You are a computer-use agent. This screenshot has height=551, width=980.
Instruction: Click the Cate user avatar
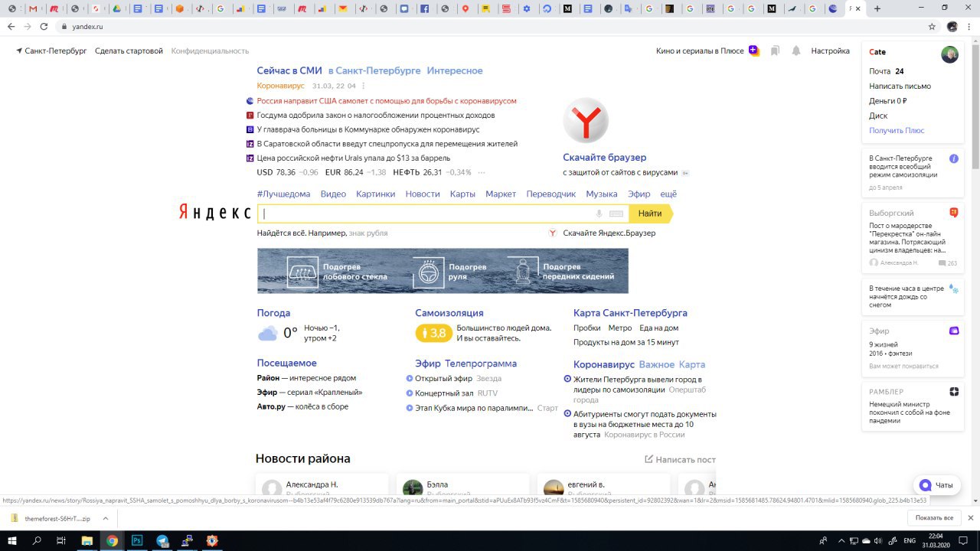949,54
